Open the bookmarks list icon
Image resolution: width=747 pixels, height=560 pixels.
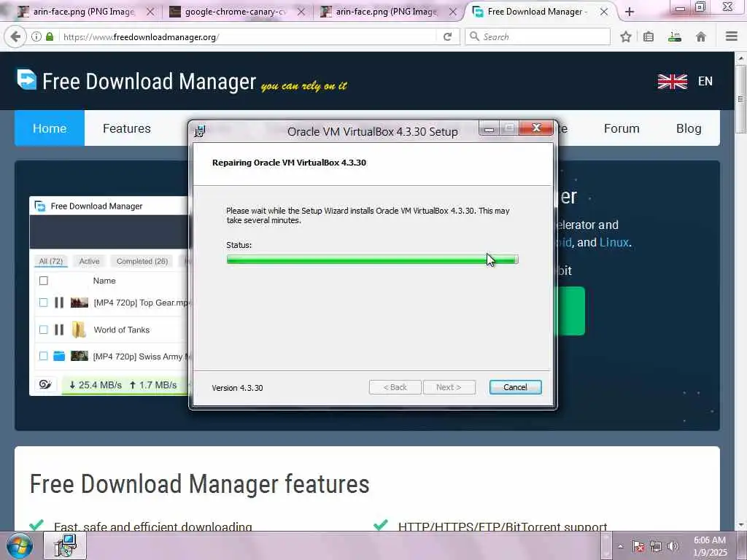(649, 36)
